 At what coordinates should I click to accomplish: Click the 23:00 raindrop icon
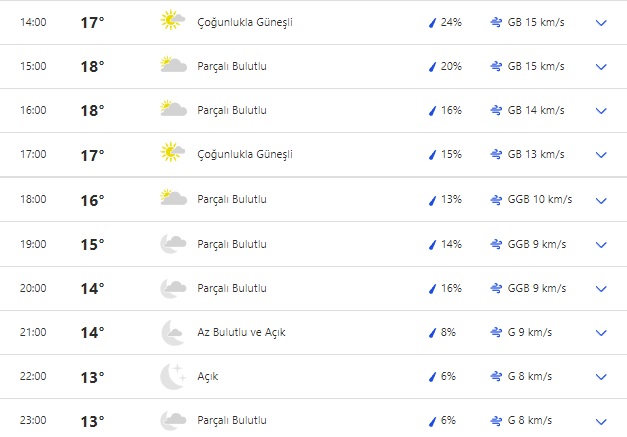432,421
